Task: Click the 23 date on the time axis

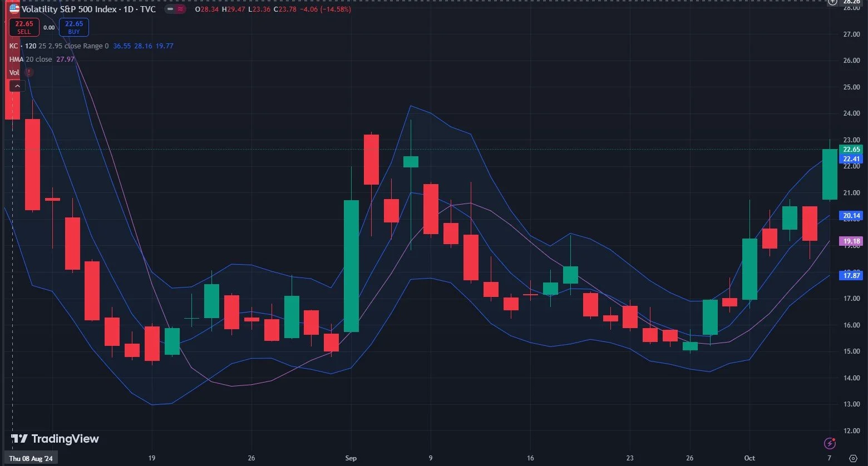Action: point(630,458)
